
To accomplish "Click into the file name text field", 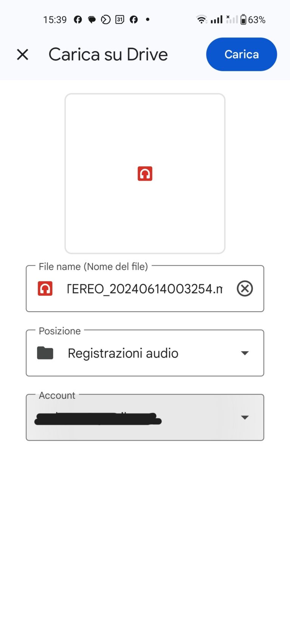I will click(145, 289).
